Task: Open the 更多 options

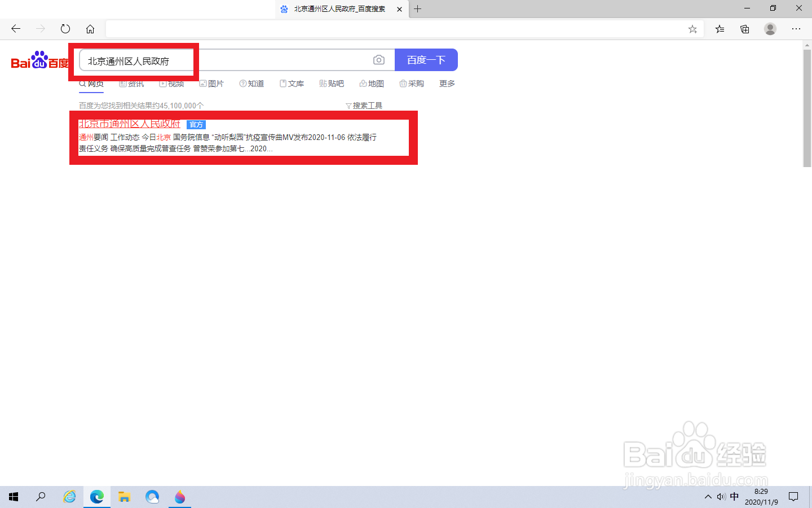Action: [x=447, y=84]
